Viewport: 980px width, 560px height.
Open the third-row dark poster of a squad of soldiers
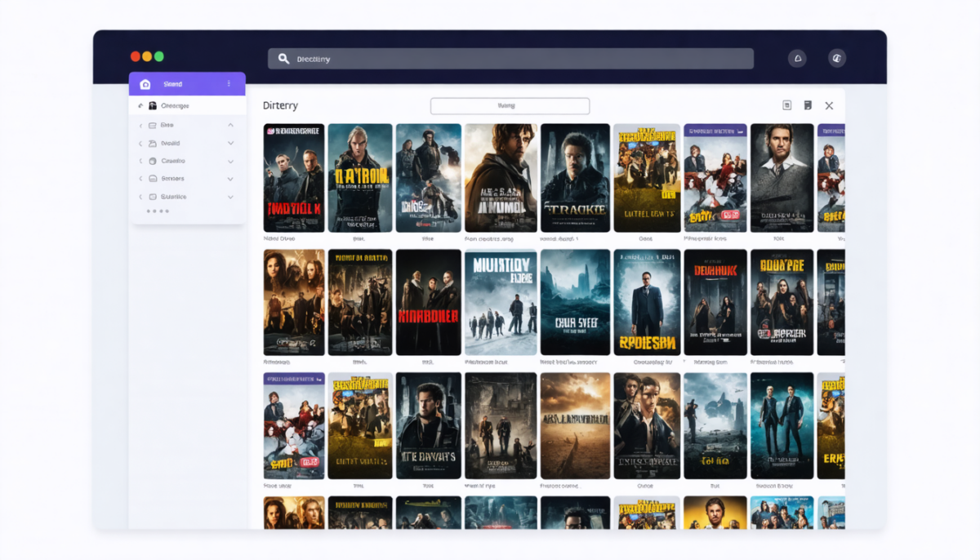click(x=501, y=426)
